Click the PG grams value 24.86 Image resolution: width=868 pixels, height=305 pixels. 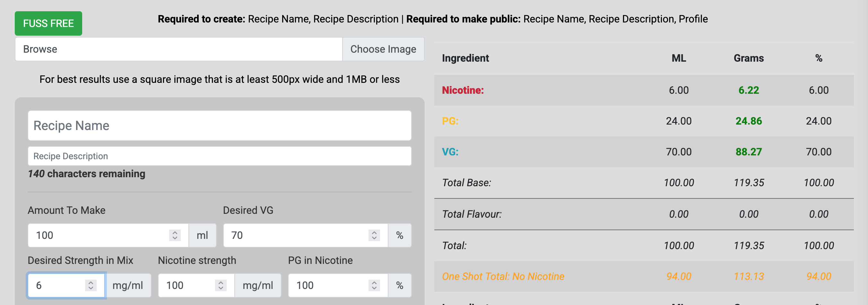click(749, 121)
